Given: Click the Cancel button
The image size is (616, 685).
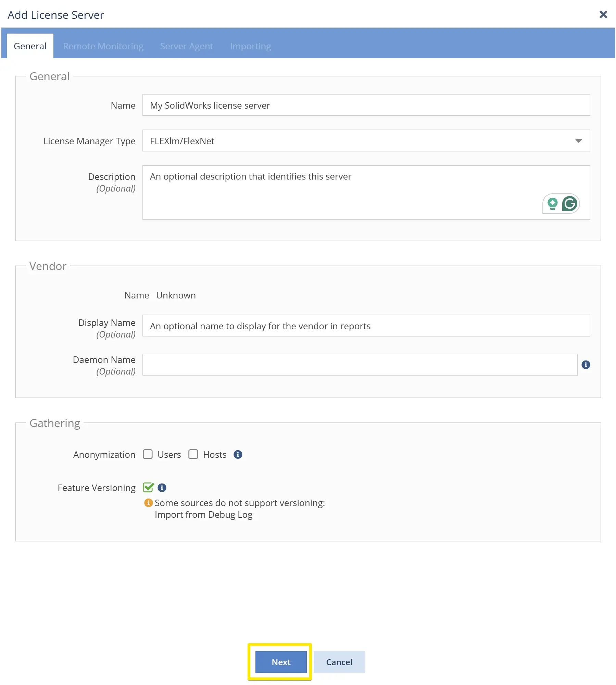Looking at the screenshot, I should click(x=339, y=662).
